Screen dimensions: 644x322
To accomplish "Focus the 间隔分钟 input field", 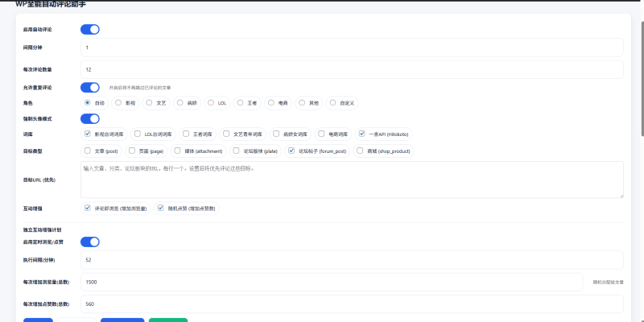I will [352, 48].
